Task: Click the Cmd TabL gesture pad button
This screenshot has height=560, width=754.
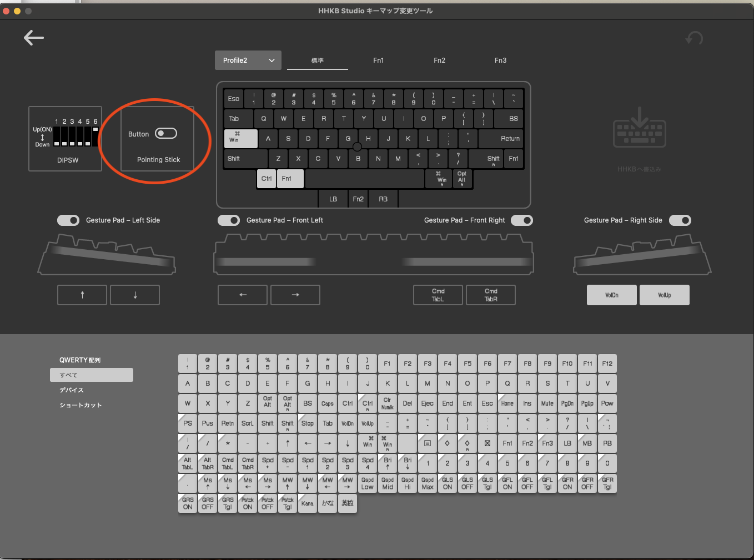Action: (438, 295)
